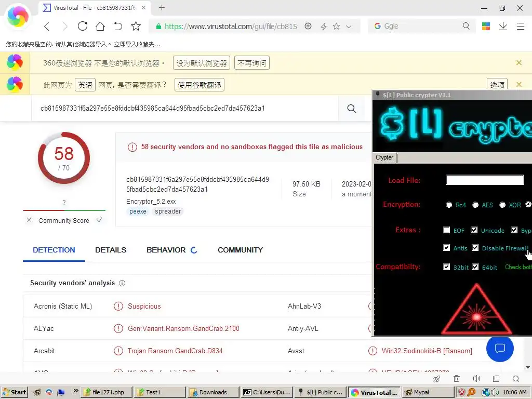
Task: Click the import favorites link
Action: pos(137,44)
